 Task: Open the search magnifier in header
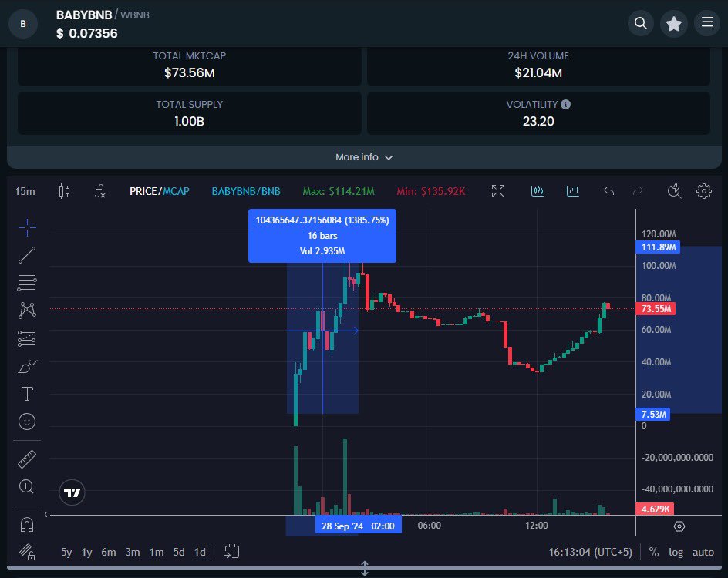point(641,23)
